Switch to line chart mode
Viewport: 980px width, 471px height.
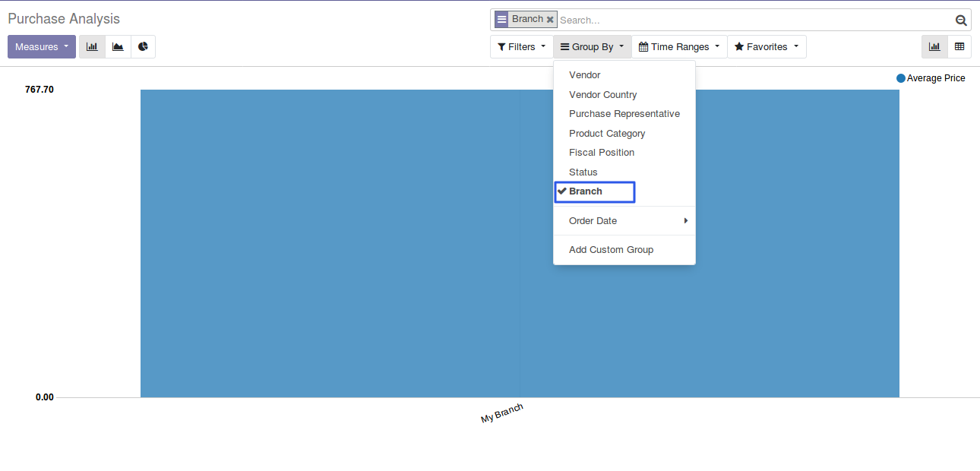pos(118,46)
